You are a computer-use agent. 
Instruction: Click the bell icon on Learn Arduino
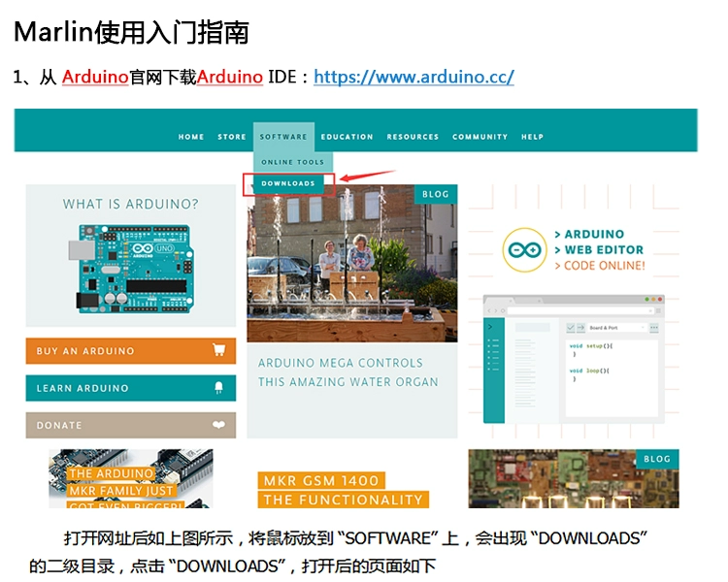coord(218,388)
